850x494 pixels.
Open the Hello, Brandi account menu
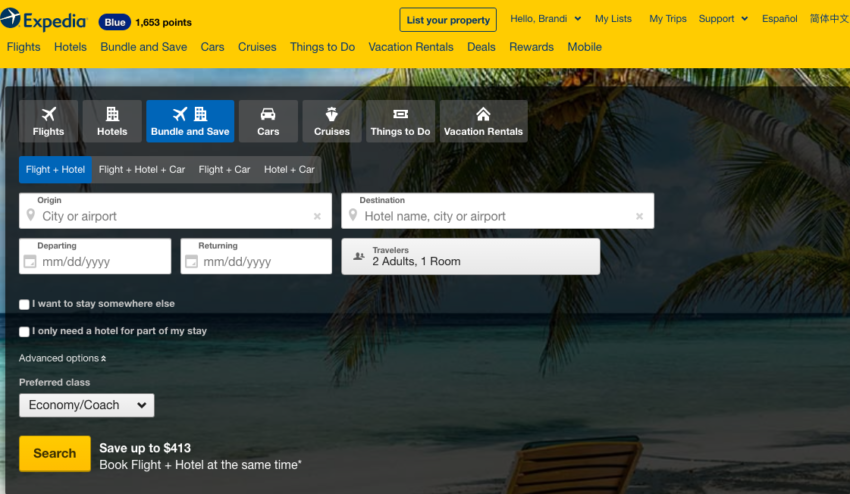click(x=545, y=19)
